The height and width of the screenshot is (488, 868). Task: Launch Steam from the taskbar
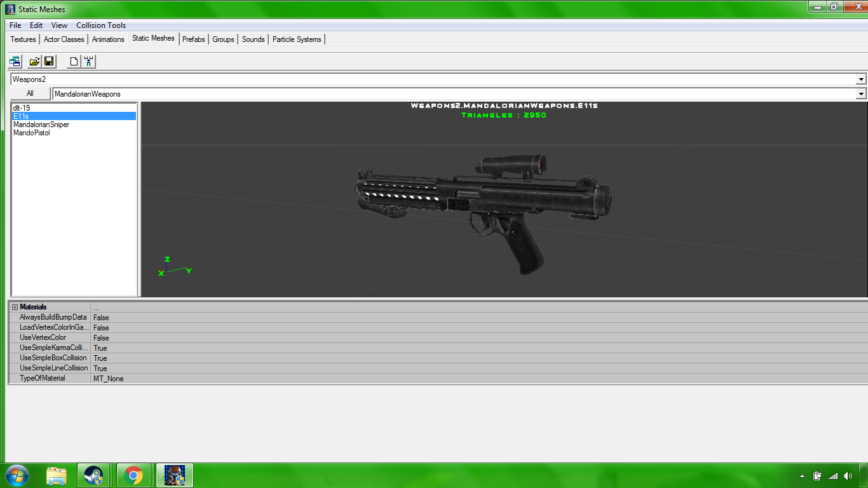(94, 475)
